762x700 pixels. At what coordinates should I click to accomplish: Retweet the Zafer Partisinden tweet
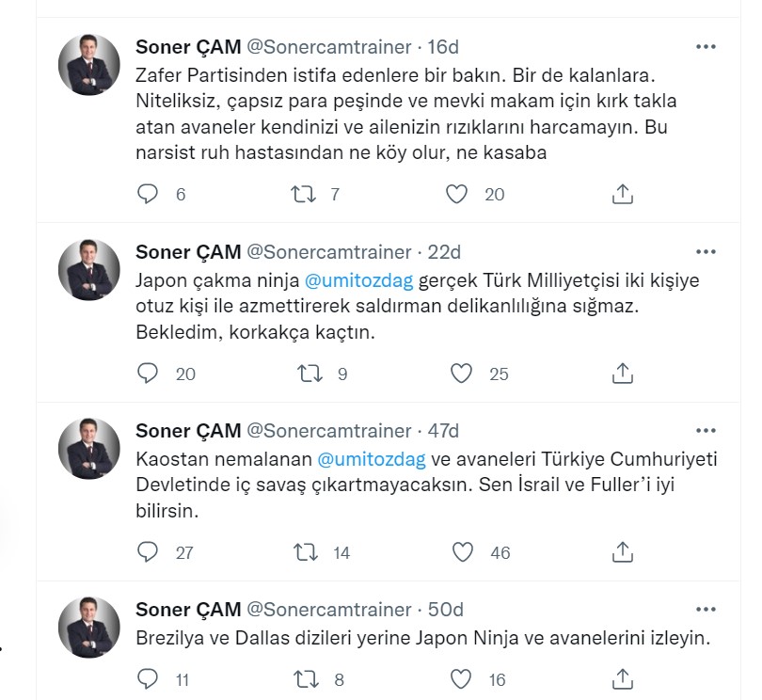pos(301,194)
